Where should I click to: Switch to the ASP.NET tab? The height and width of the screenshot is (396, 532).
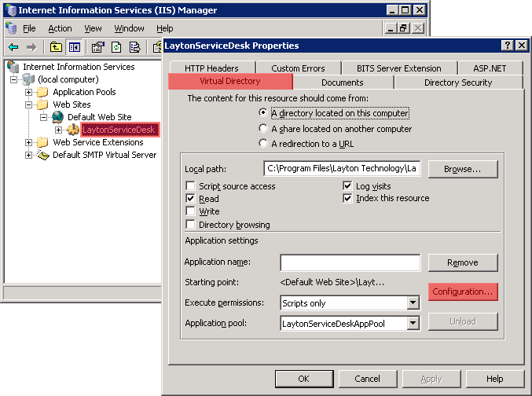(490, 68)
